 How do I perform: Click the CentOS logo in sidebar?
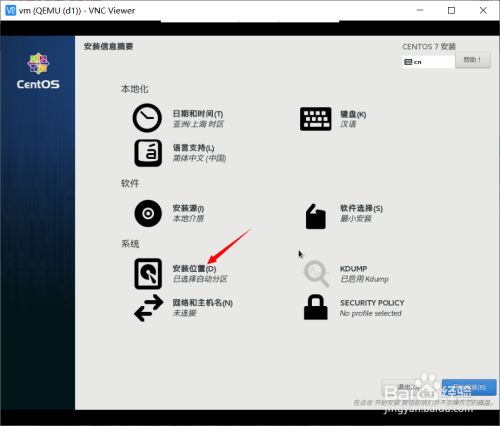pyautogui.click(x=38, y=71)
